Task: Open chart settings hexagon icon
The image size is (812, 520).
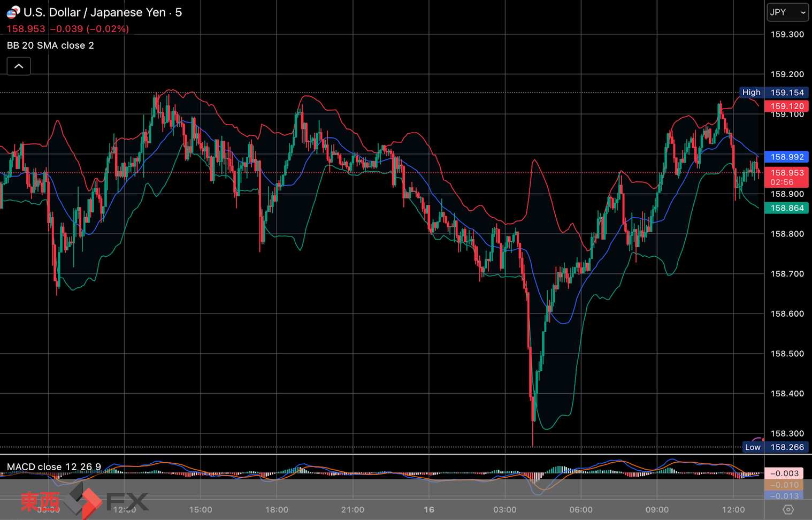Action: point(788,509)
